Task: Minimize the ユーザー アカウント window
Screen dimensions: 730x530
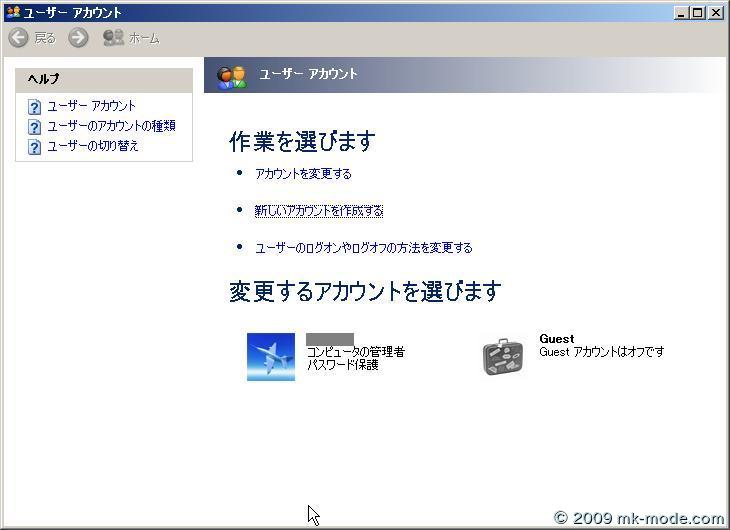Action: pyautogui.click(x=681, y=13)
